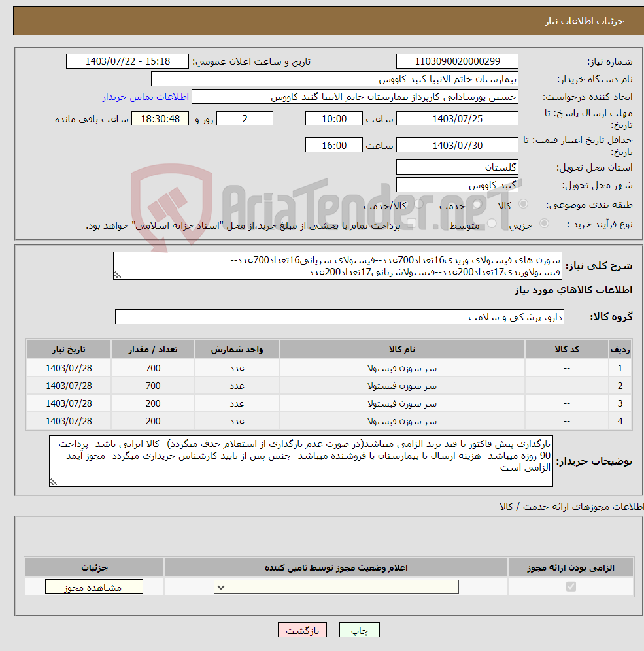Click price validity date 1403/07/30
This screenshot has height=651, width=644.
coord(457,145)
